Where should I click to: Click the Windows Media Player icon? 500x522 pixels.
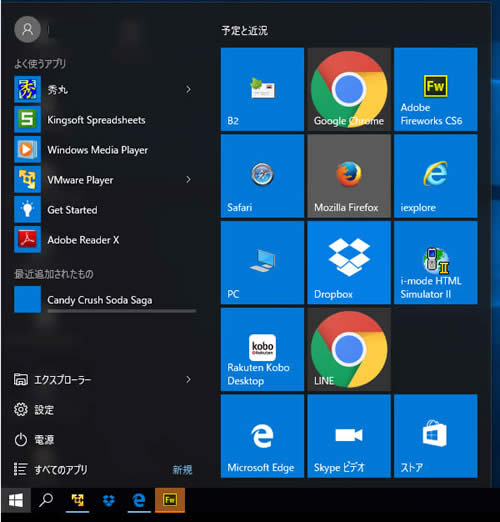27,149
